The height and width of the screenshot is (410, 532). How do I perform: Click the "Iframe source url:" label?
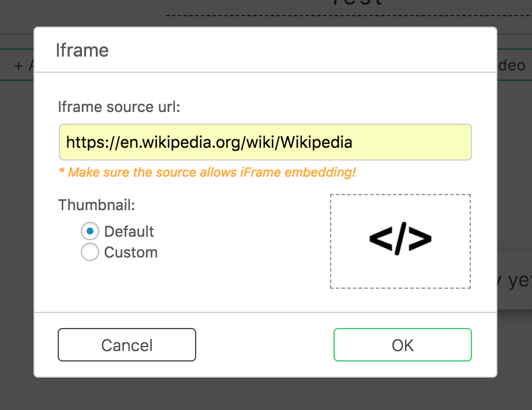[119, 107]
